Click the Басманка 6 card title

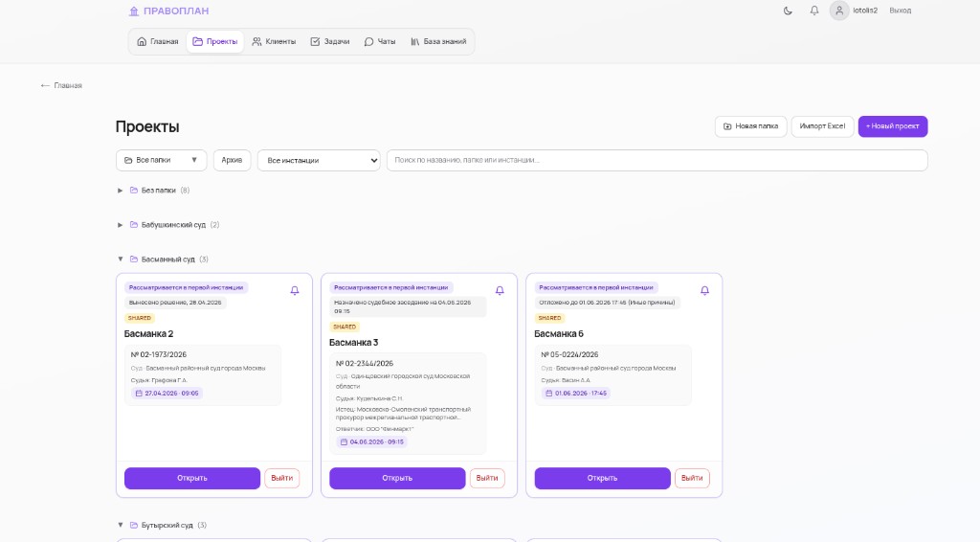click(559, 334)
